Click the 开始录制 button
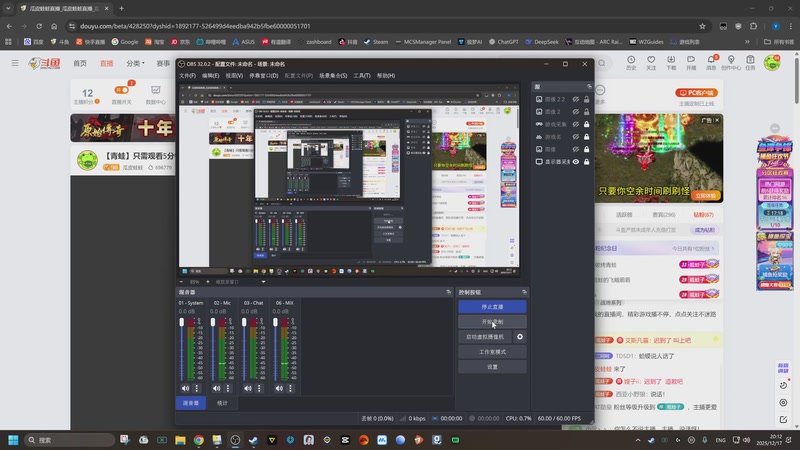The height and width of the screenshot is (450, 800). 492,322
